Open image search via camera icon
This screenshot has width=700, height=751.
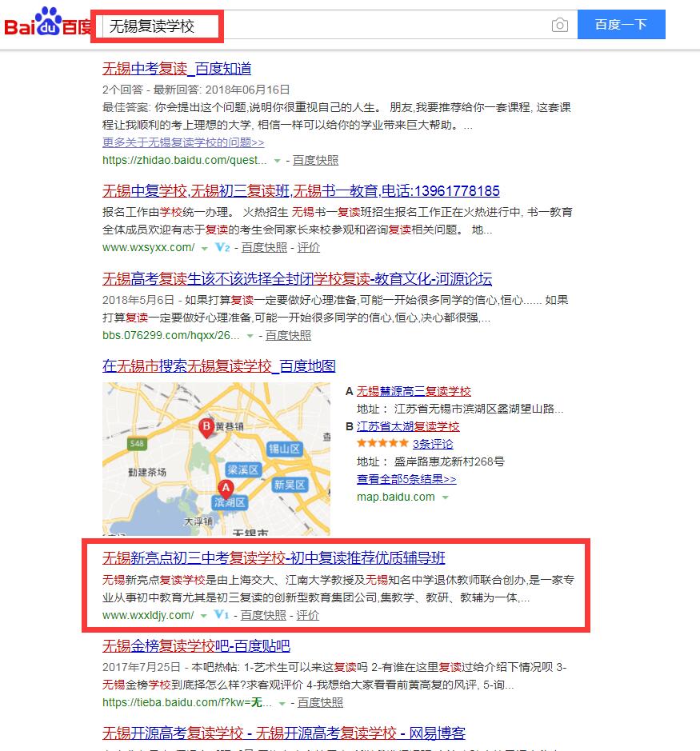(x=560, y=26)
